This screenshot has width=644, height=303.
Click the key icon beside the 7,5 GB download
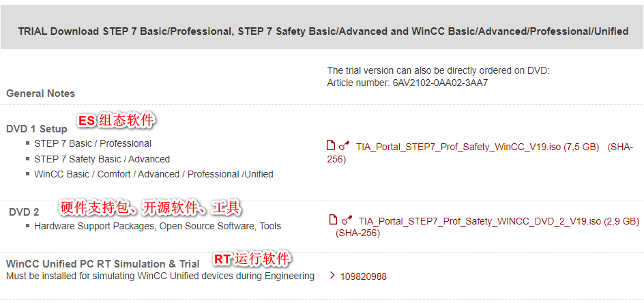pos(345,145)
